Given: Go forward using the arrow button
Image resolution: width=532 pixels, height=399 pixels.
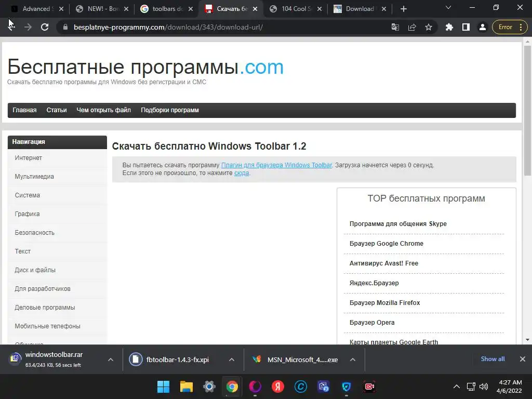Looking at the screenshot, I should [28, 27].
